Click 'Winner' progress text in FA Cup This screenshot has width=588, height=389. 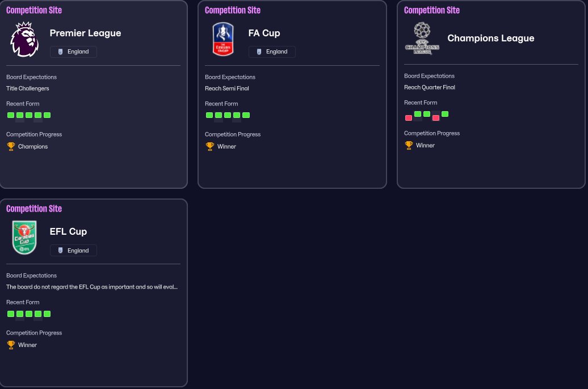(226, 146)
